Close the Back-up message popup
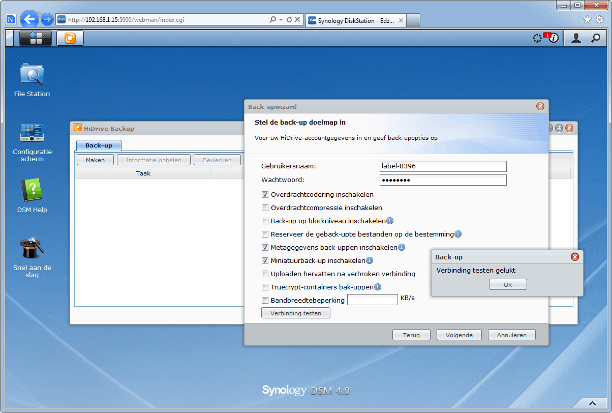 coord(575,257)
